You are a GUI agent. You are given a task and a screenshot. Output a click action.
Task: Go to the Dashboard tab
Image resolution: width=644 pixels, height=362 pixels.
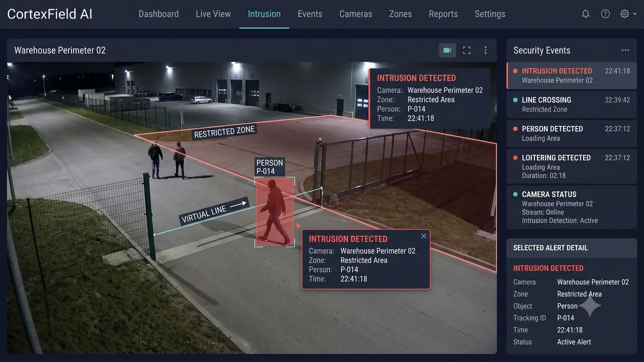[x=158, y=14]
